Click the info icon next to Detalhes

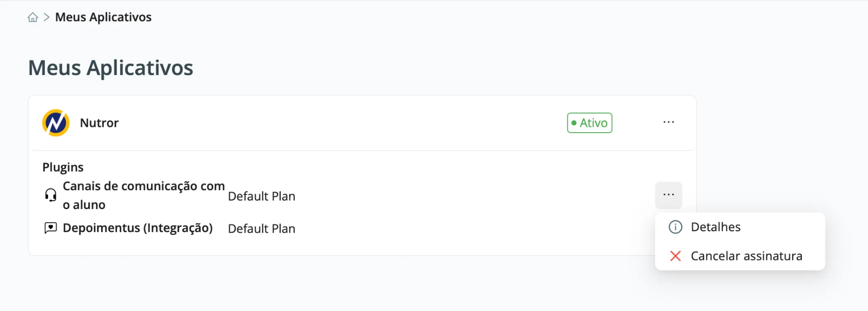(675, 227)
